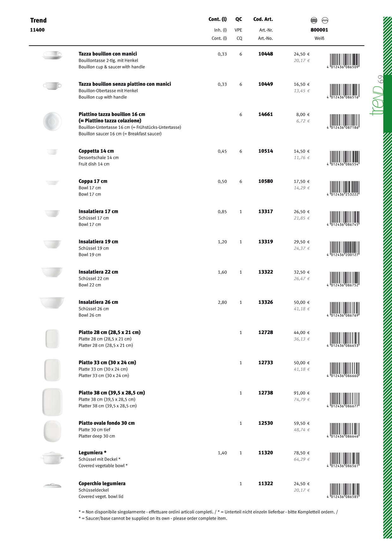Viewport: 392px width, 555px height.
Task: Click the Piatto ovale fondo platter image
Action: [52, 431]
